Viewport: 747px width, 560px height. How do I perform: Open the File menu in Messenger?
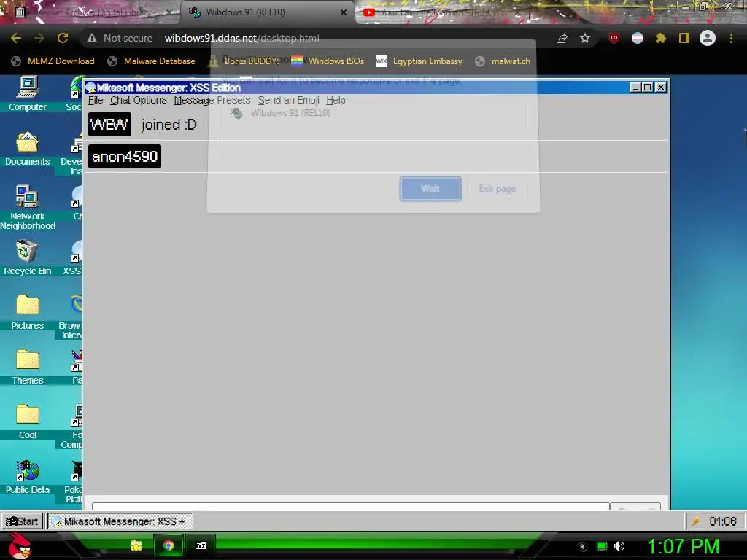(x=96, y=100)
